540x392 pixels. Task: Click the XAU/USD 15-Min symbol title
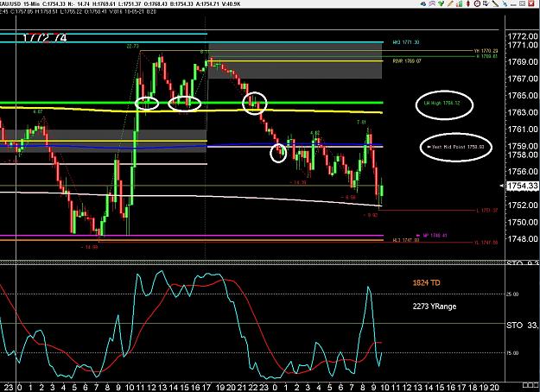[19, 3]
